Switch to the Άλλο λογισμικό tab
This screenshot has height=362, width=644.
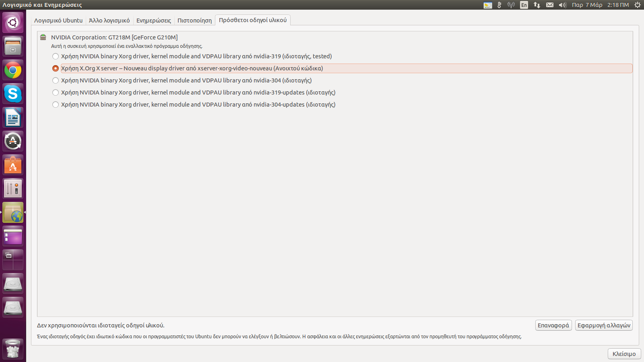tap(109, 21)
